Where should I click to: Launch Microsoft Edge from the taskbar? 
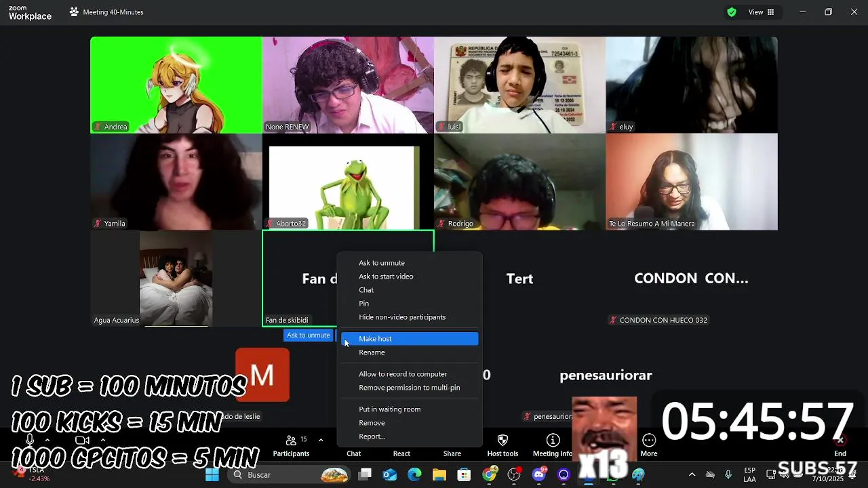(x=414, y=475)
